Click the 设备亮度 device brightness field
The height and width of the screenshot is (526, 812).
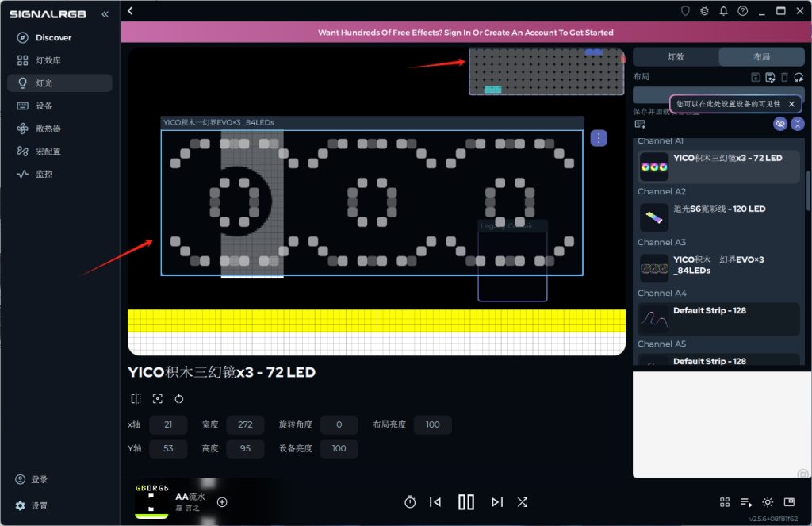pyautogui.click(x=339, y=448)
